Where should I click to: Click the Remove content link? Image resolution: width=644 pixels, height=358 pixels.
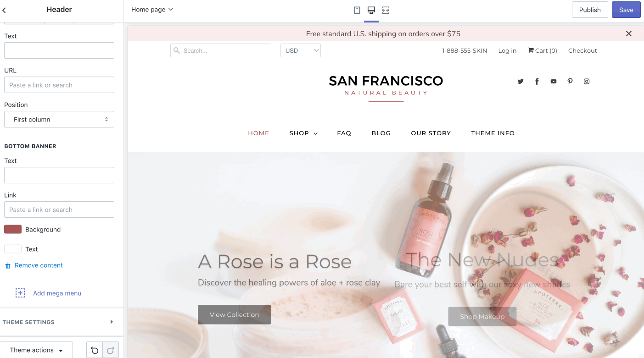click(x=39, y=265)
